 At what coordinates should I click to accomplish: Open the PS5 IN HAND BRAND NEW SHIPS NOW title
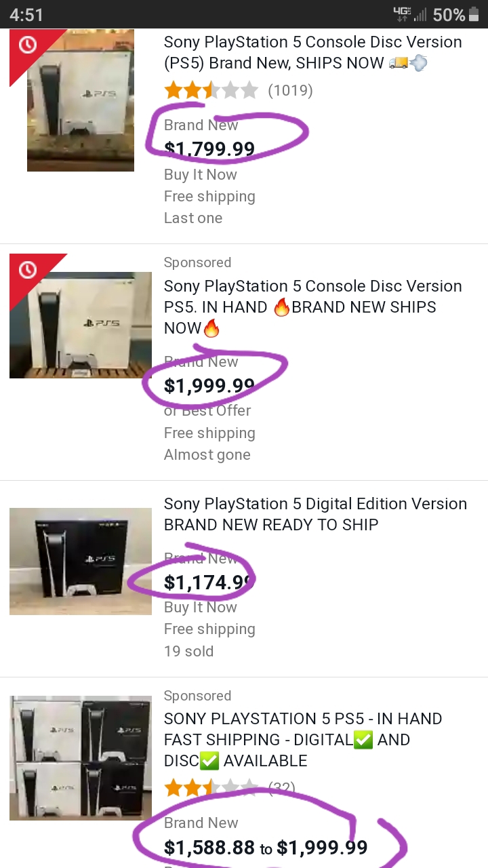point(312,307)
